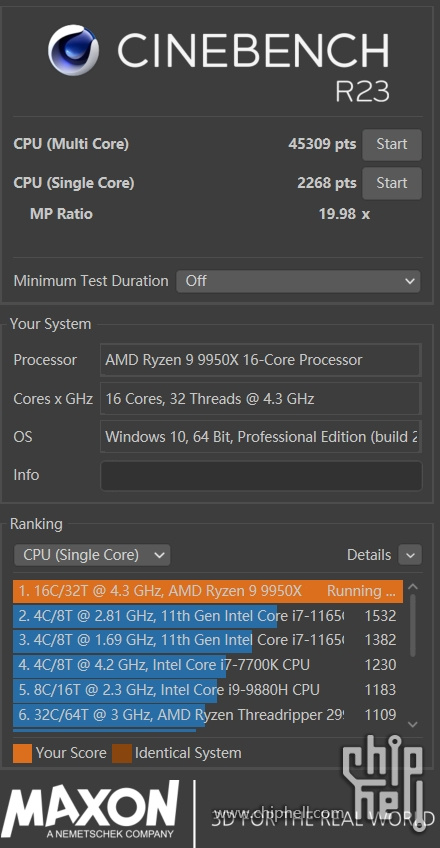440x848 pixels.
Task: Click the Info text field
Action: (x=261, y=475)
